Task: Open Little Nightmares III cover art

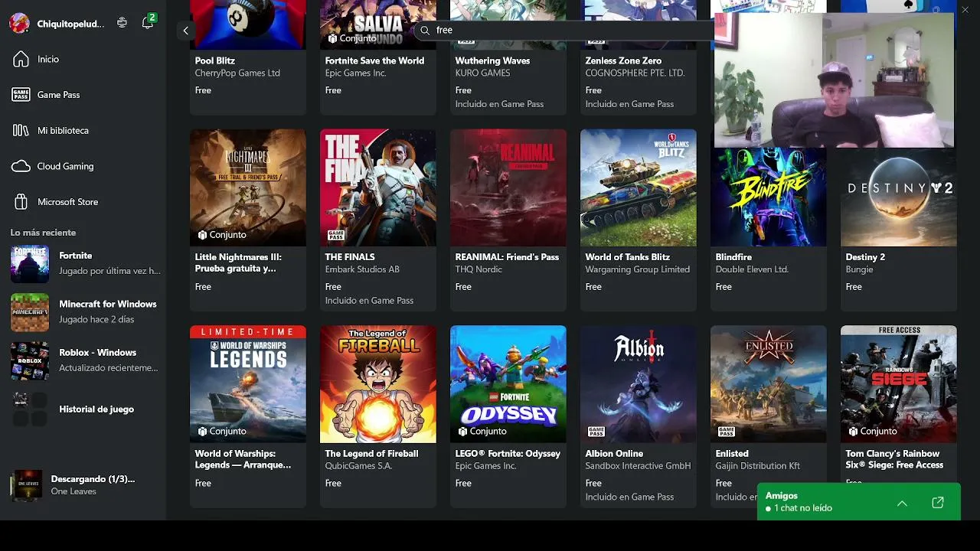Action: (x=248, y=187)
